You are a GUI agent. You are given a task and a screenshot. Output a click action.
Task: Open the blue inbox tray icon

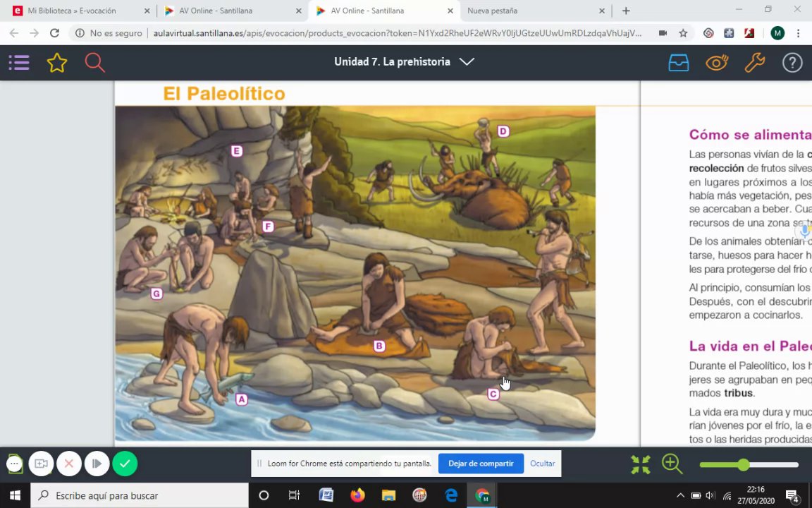point(678,63)
